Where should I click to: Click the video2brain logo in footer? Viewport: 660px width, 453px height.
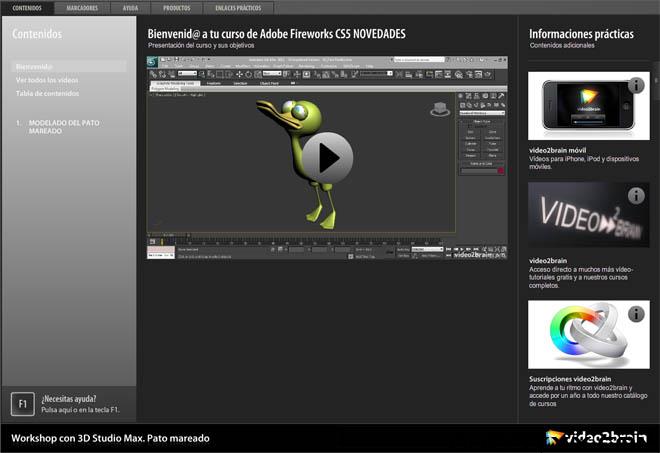coord(596,438)
